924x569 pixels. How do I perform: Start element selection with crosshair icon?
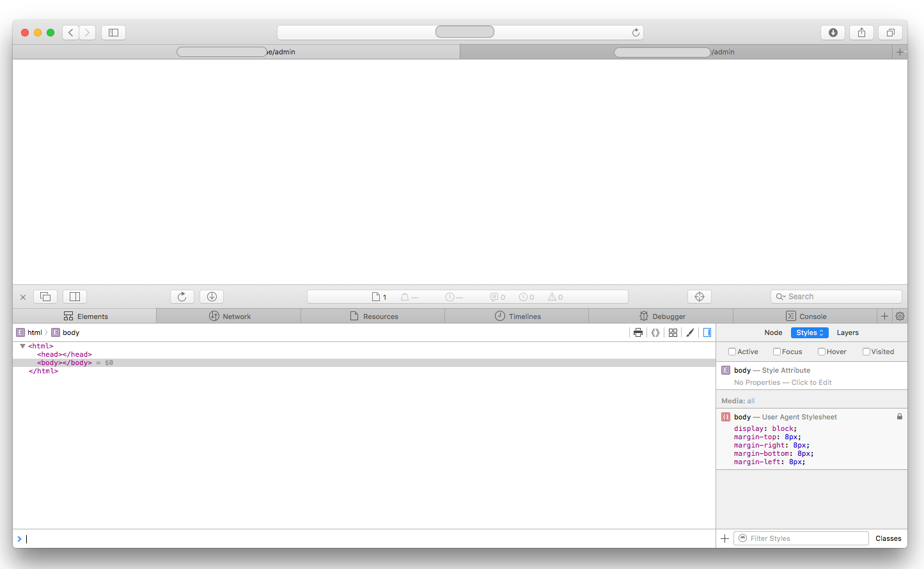[x=700, y=297]
